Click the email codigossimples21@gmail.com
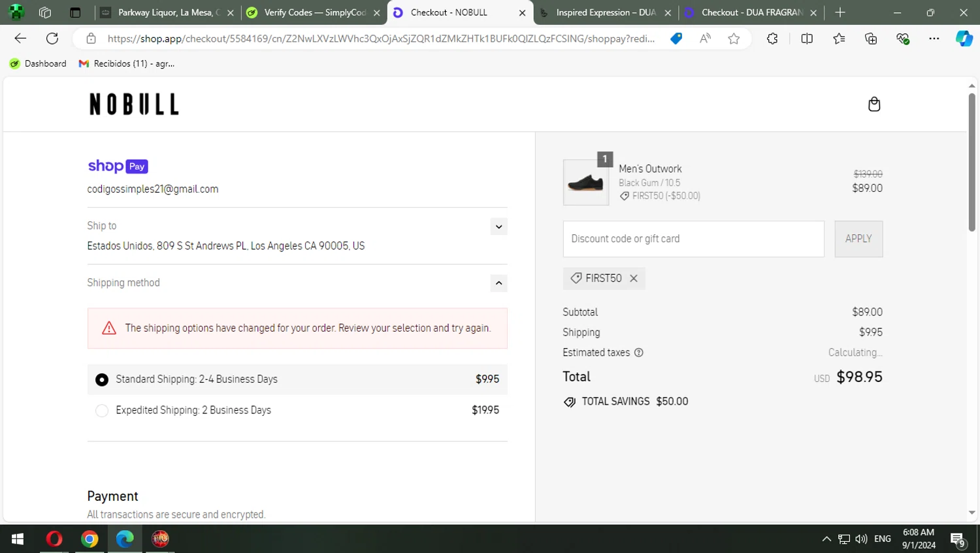 click(x=153, y=189)
